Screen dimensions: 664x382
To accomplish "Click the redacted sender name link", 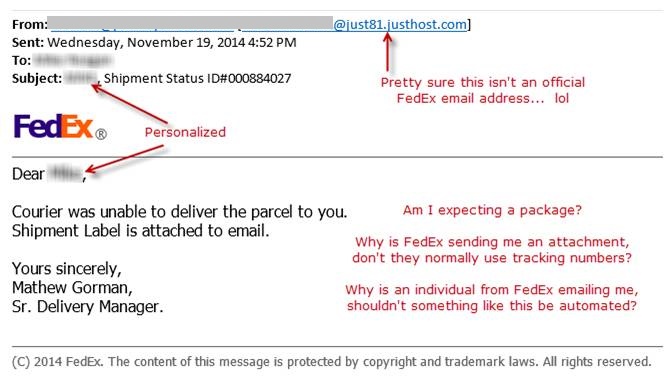I will (x=142, y=25).
